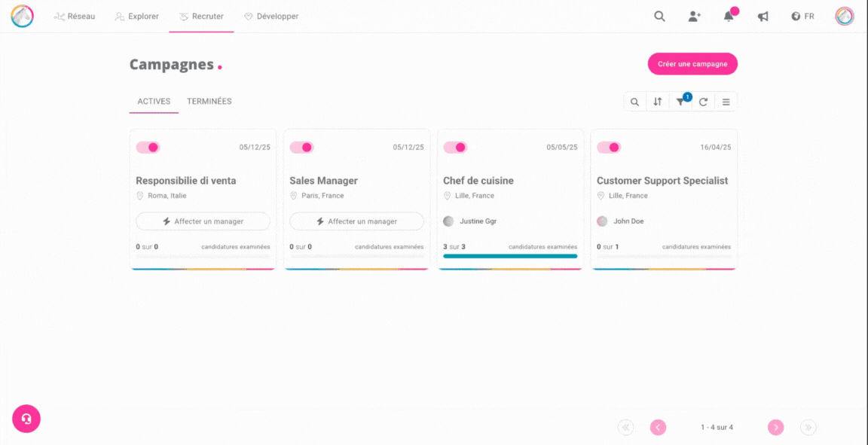Click the megaphone announcements icon

click(x=763, y=17)
